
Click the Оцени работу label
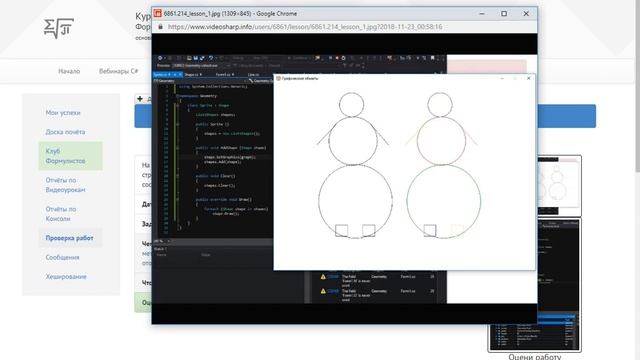(x=535, y=357)
